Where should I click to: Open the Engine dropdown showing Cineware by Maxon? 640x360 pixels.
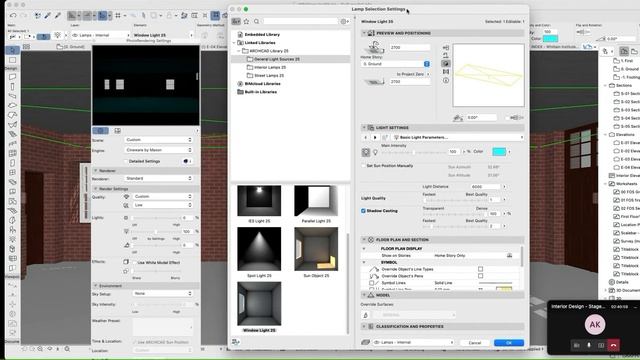(158, 150)
